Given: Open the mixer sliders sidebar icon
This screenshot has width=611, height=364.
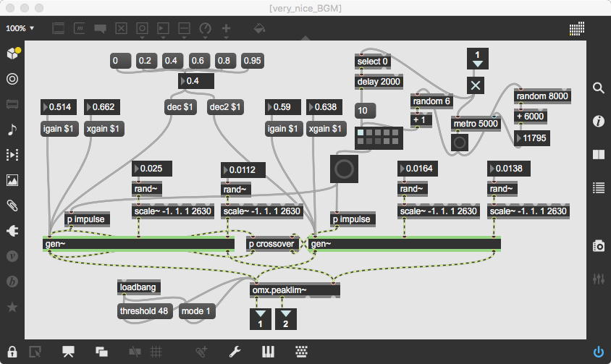Looking at the screenshot, I should pos(599,279).
